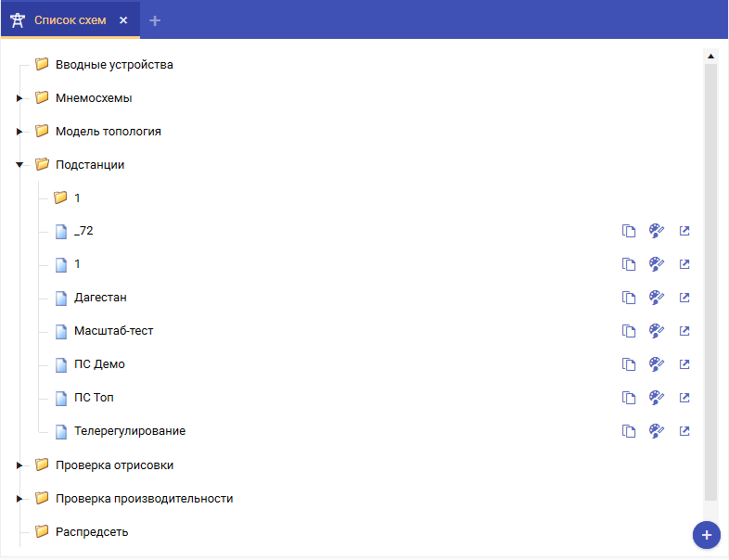
Task: Expand the Мнемосхемы folder
Action: [x=19, y=98]
